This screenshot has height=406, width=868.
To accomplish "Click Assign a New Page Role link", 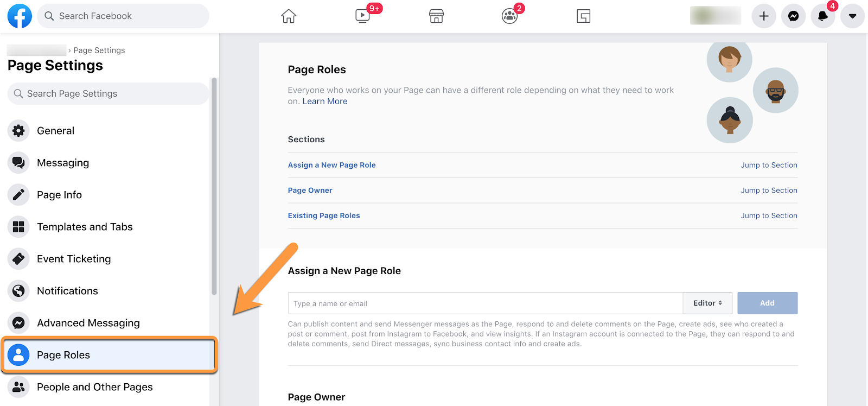I will click(331, 165).
